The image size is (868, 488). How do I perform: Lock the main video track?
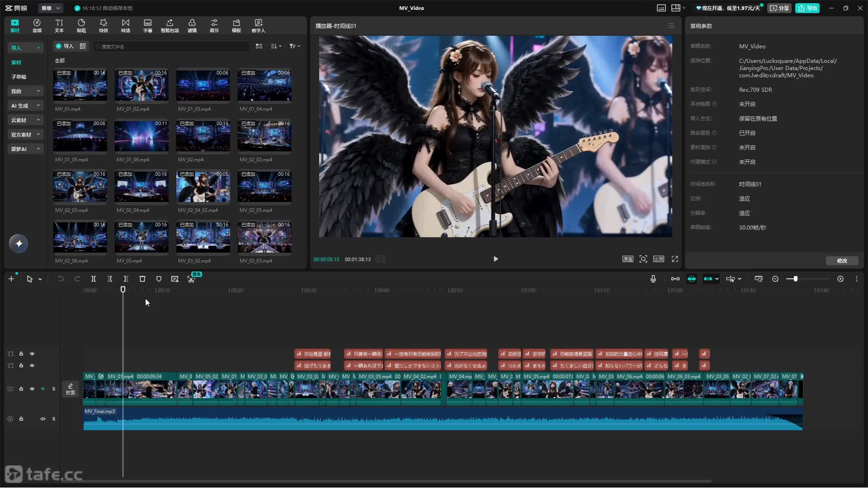[x=21, y=389]
